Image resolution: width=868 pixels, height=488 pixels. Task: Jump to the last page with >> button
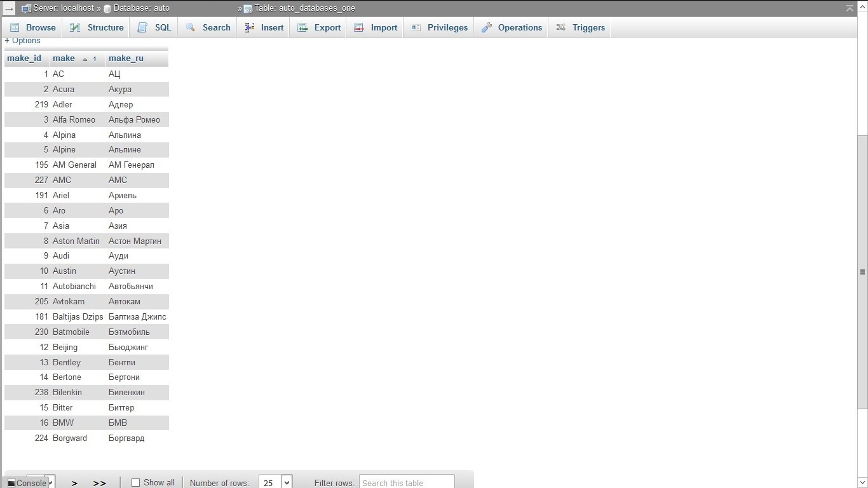click(99, 483)
